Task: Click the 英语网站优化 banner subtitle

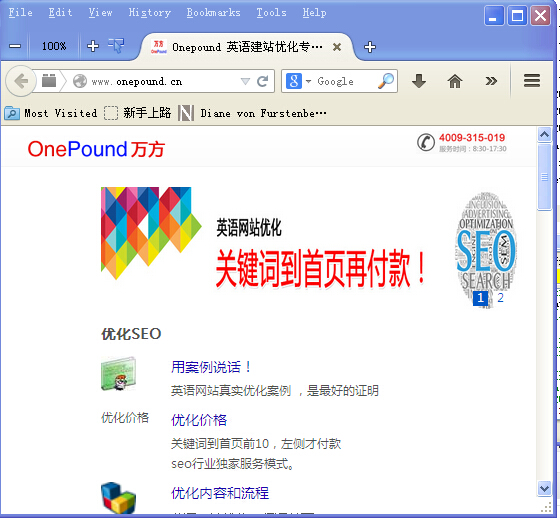Action: tap(249, 227)
